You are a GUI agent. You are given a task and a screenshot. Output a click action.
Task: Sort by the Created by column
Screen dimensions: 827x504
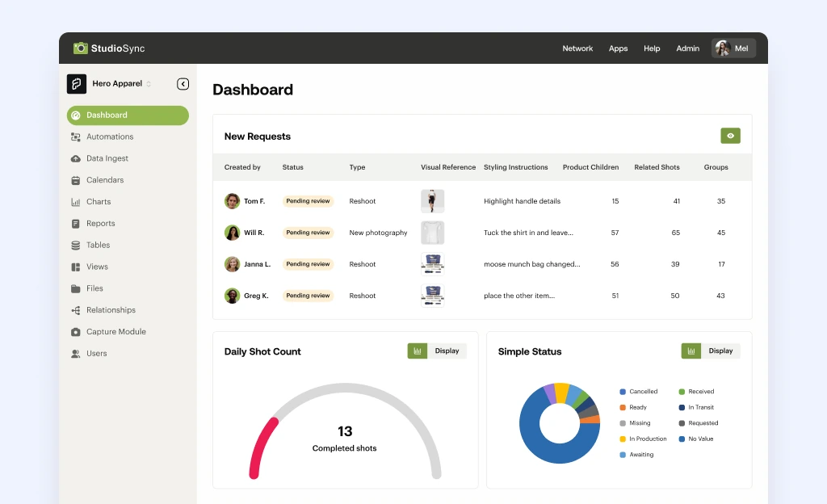click(242, 167)
